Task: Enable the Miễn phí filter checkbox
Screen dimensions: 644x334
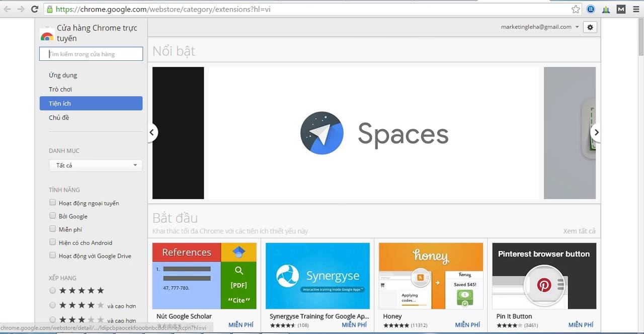Action: 52,229
